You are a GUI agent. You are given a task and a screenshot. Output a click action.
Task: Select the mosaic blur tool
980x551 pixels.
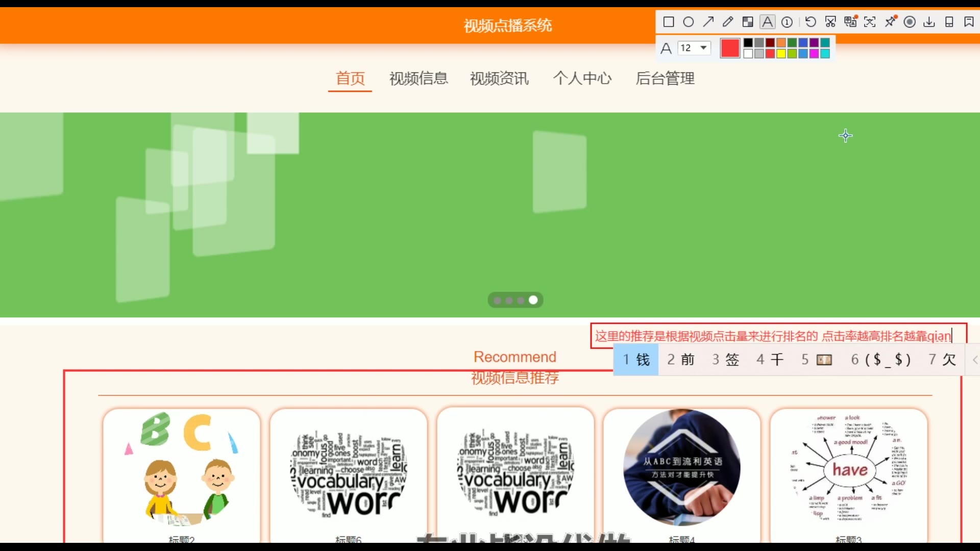click(x=748, y=22)
